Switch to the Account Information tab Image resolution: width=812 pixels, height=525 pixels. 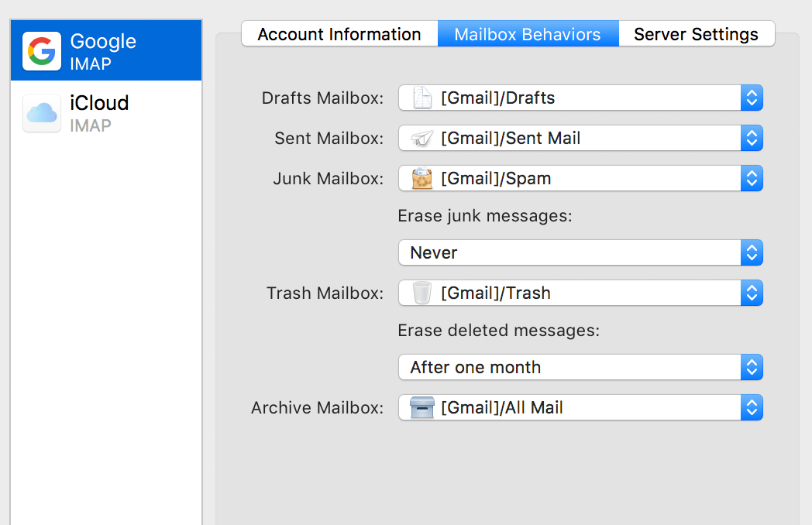339,34
